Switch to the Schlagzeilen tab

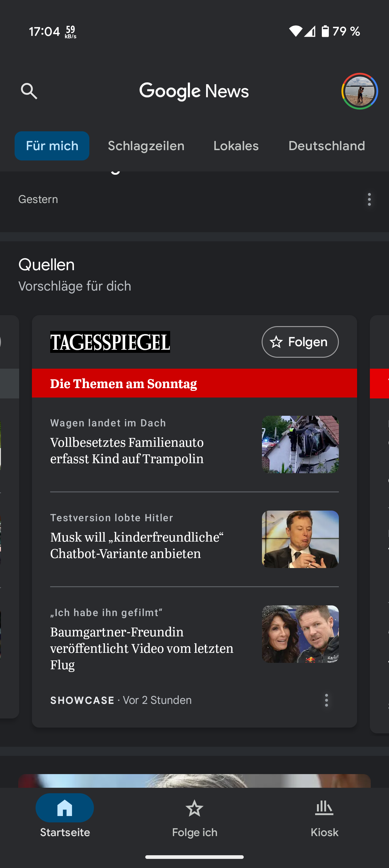click(146, 146)
